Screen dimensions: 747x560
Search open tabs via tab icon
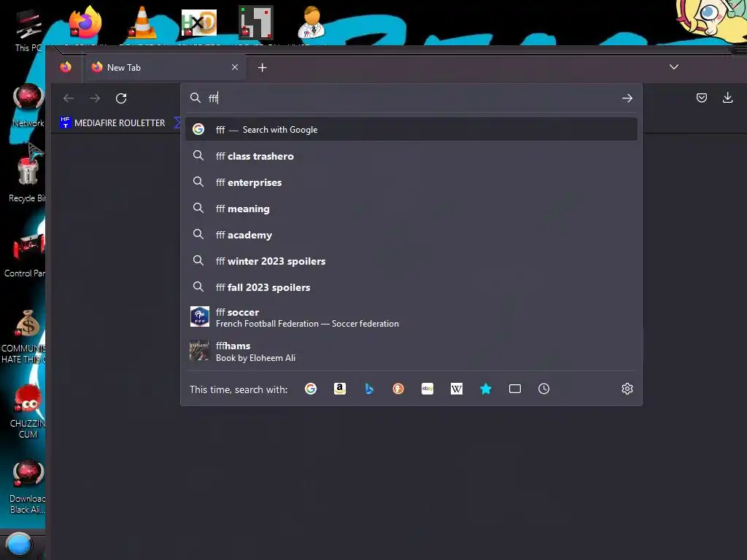coord(515,389)
